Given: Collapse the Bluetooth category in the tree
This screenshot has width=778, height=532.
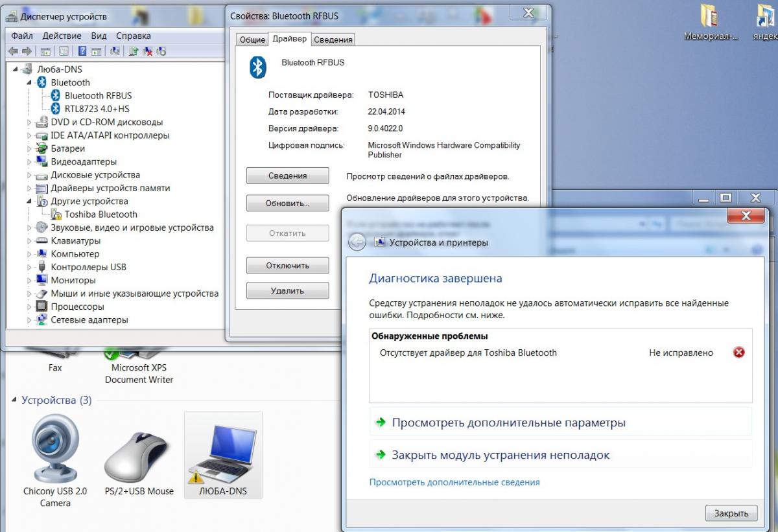Looking at the screenshot, I should 29,82.
